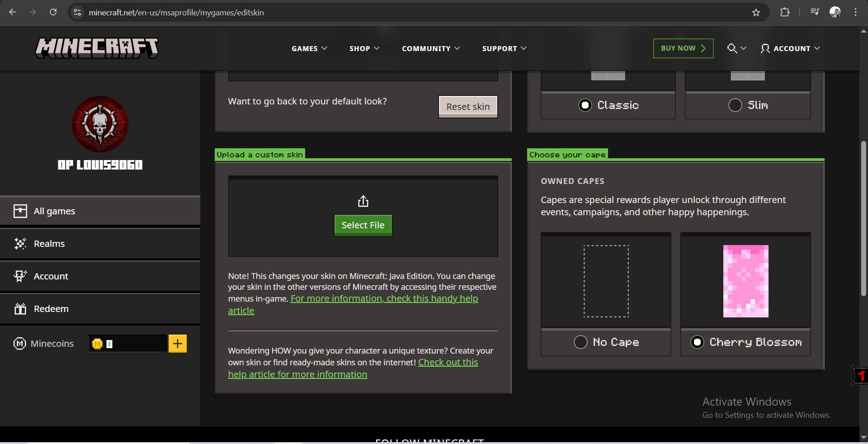The width and height of the screenshot is (868, 444).
Task: Select the Slim player model
Action: click(735, 105)
